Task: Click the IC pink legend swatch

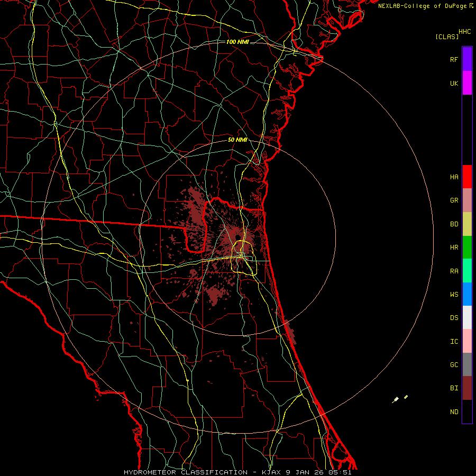Action: (467, 341)
